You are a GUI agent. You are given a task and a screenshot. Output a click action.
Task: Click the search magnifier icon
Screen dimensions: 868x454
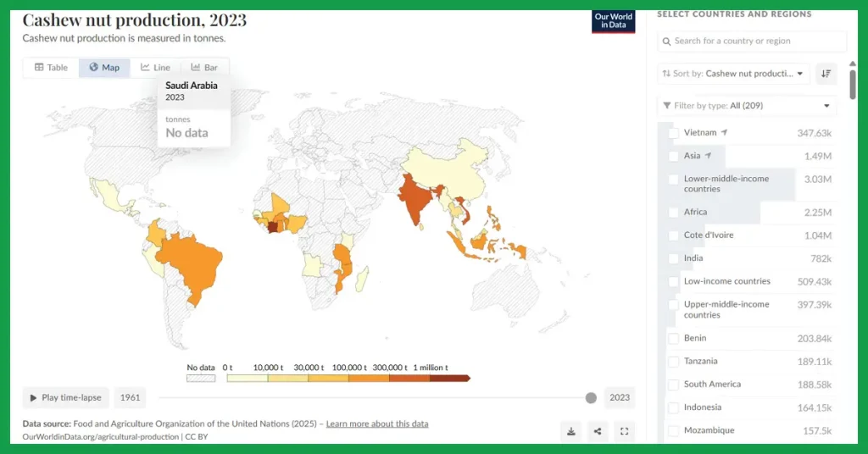tap(666, 42)
